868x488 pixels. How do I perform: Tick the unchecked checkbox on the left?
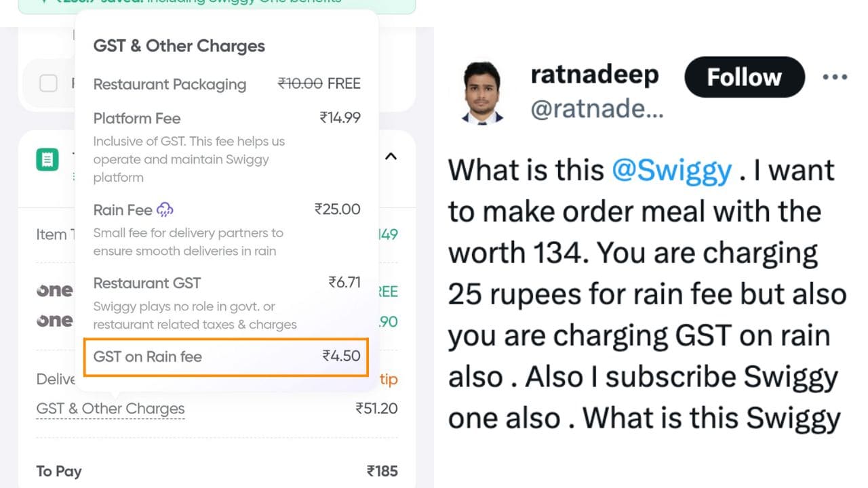[x=48, y=83]
